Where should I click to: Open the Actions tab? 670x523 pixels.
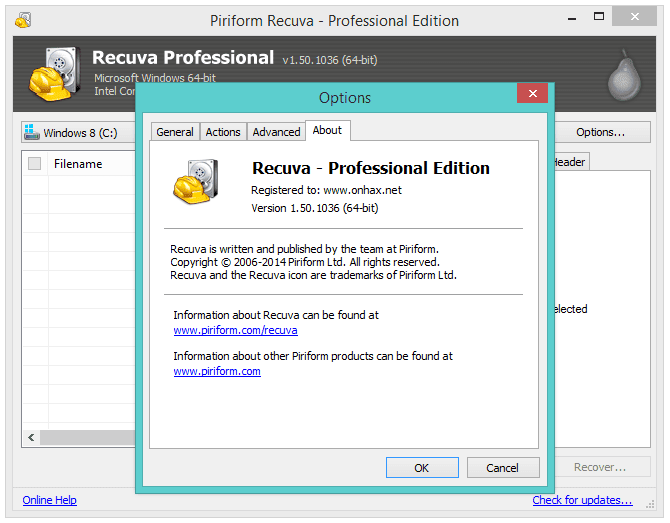[223, 132]
